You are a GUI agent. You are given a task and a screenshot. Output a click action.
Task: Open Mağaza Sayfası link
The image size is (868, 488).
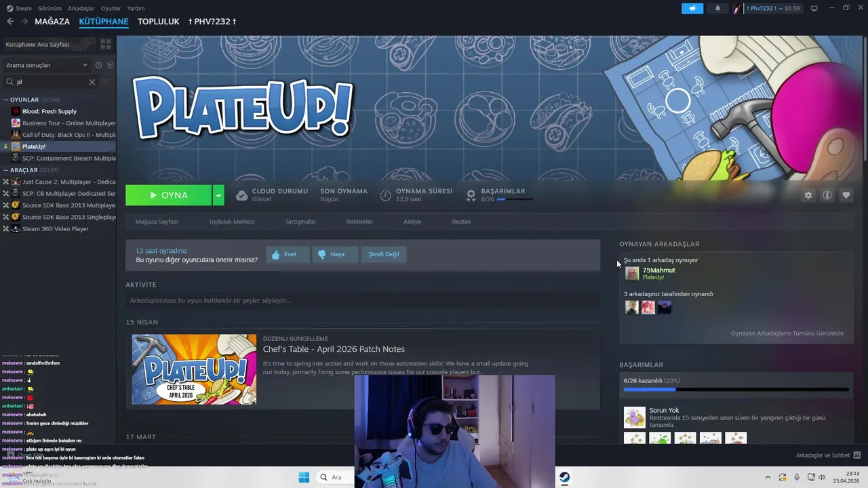tap(157, 222)
